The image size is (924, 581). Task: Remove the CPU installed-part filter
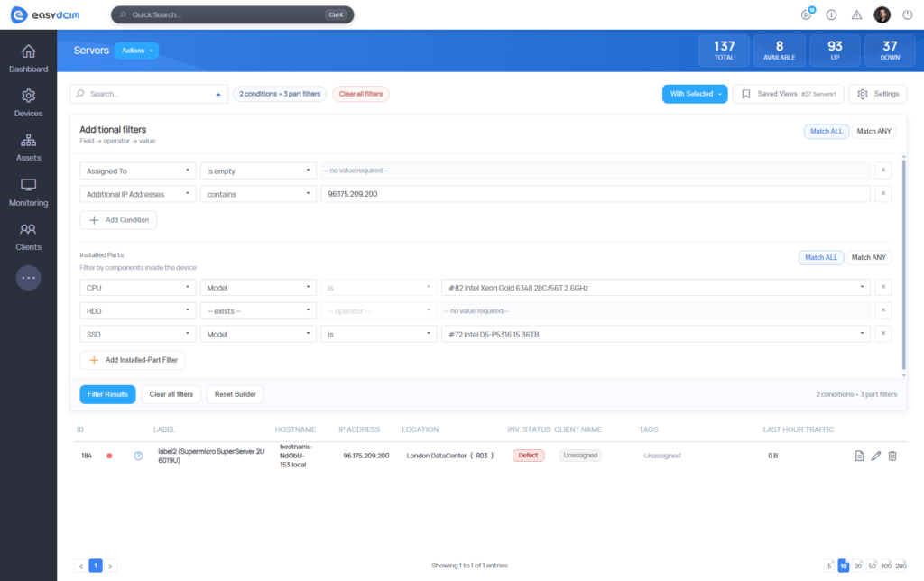coord(883,287)
